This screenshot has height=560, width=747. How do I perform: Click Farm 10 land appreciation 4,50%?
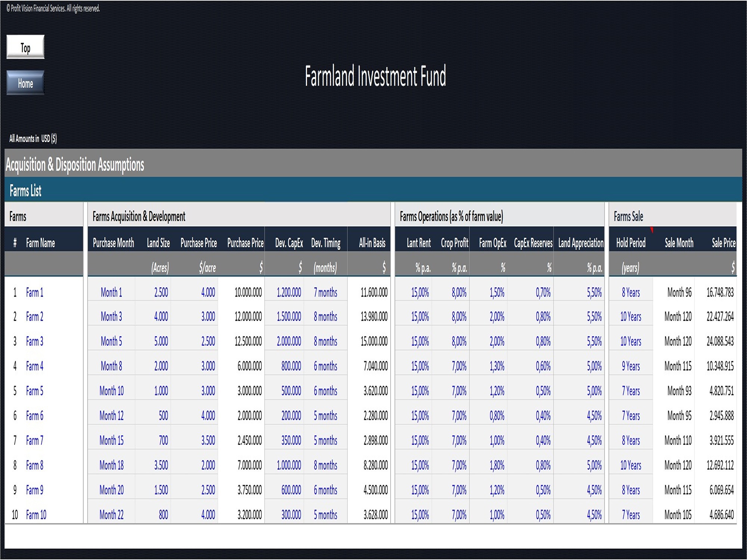594,515
